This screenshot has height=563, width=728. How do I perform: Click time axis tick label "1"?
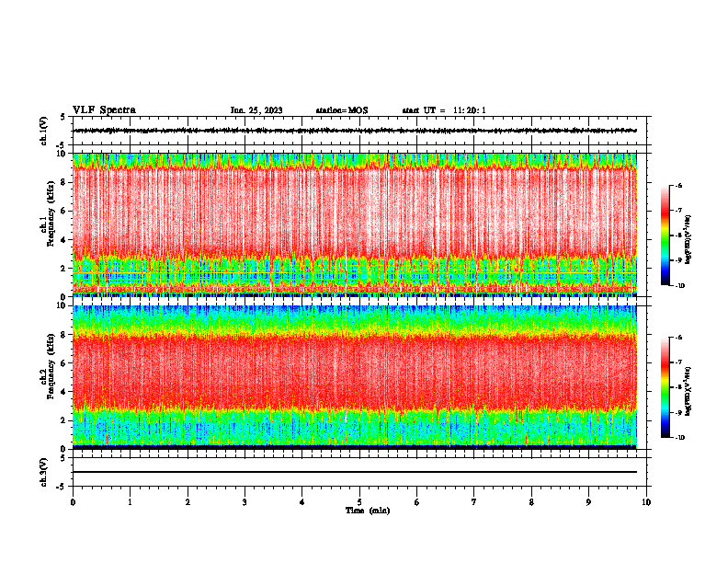coord(130,502)
